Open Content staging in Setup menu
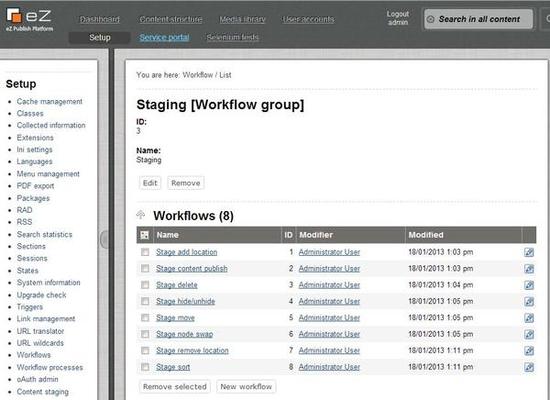Viewport: 550px width, 400px height. tap(42, 392)
